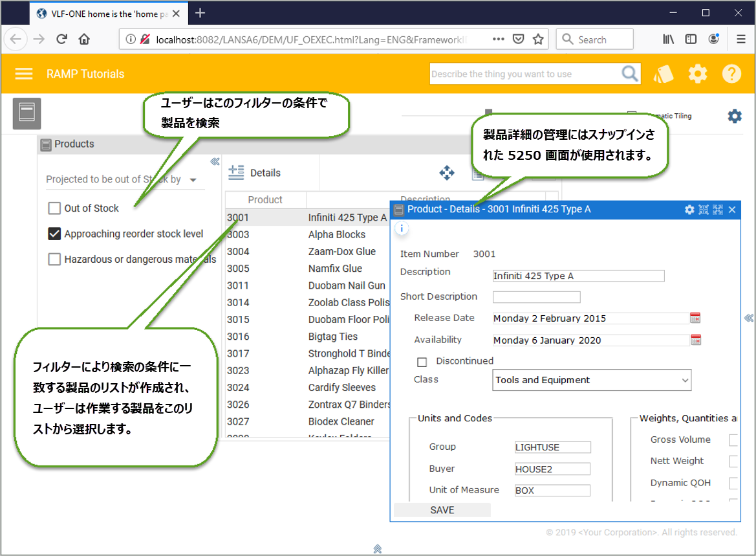Open the theme swatches icon in the header

pyautogui.click(x=664, y=74)
